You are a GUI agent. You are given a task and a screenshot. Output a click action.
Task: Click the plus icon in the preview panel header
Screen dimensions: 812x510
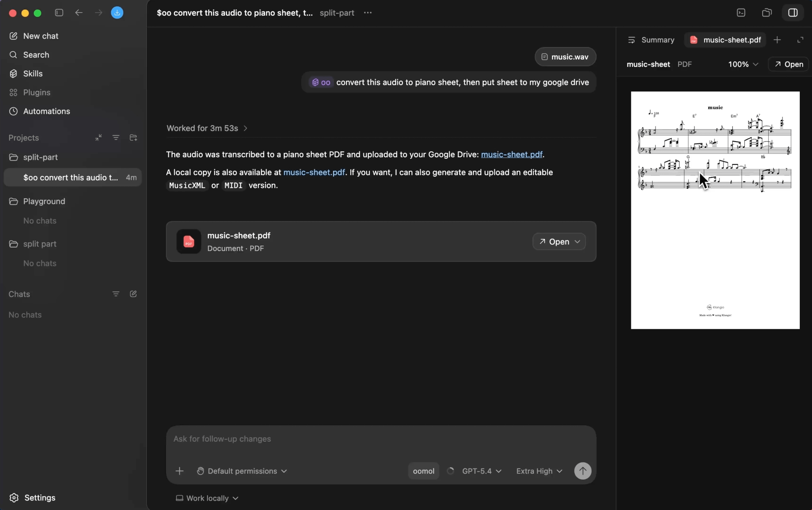coord(778,40)
